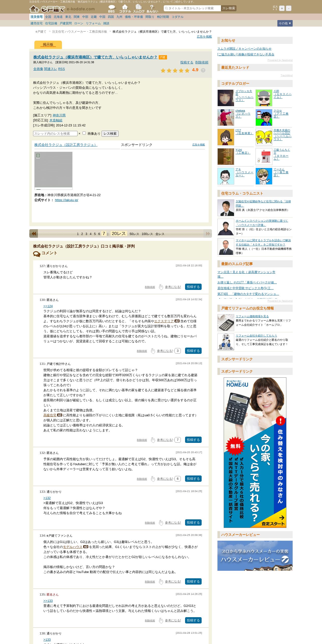Open スムラボ開設／キャンペーンのお知らせ link
This screenshot has width=322, height=644.
(x=245, y=49)
